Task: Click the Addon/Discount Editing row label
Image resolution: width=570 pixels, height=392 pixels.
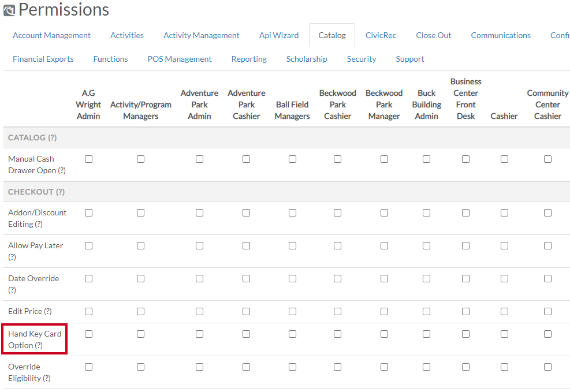Action: point(37,218)
